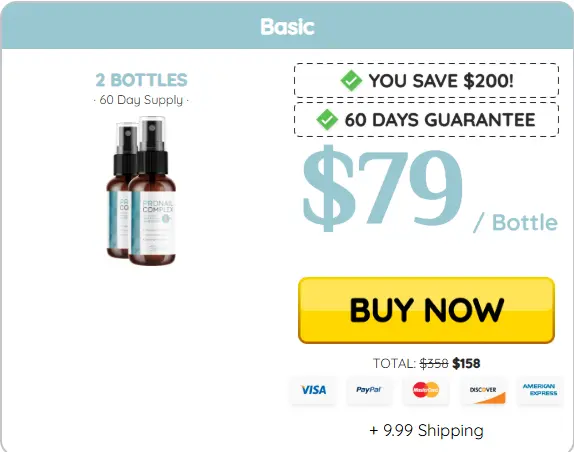This screenshot has height=452, width=574.
Task: Select the Visa payment icon
Action: [313, 390]
